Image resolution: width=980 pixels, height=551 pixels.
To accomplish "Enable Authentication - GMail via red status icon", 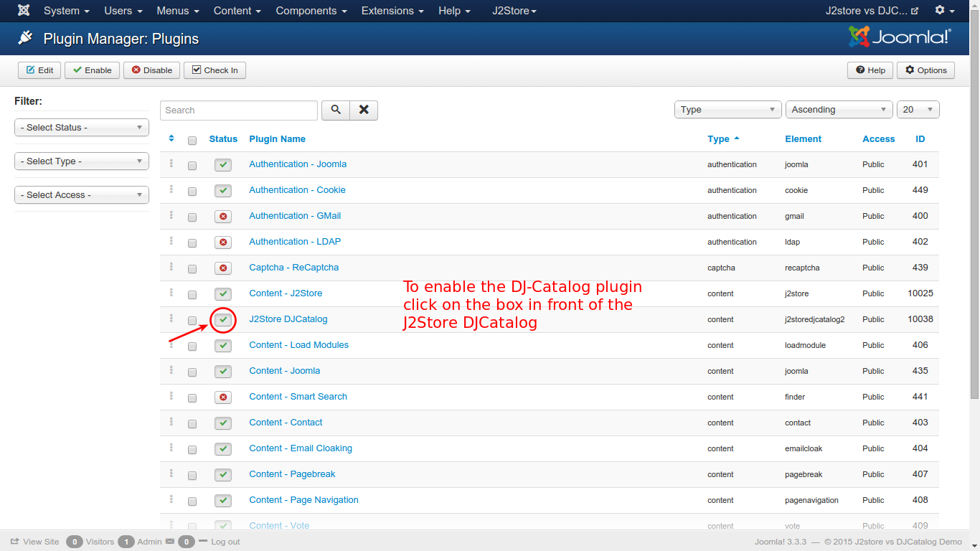I will pyautogui.click(x=223, y=217).
